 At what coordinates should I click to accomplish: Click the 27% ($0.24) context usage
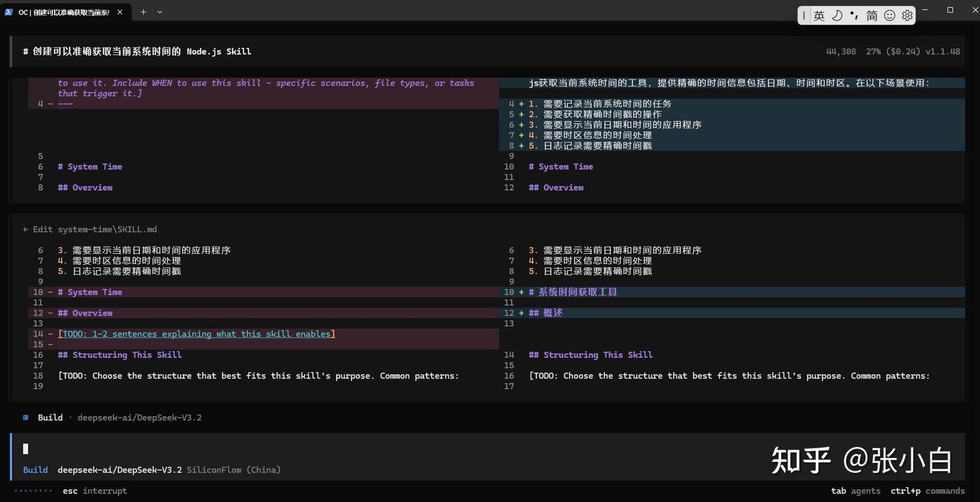coord(893,52)
